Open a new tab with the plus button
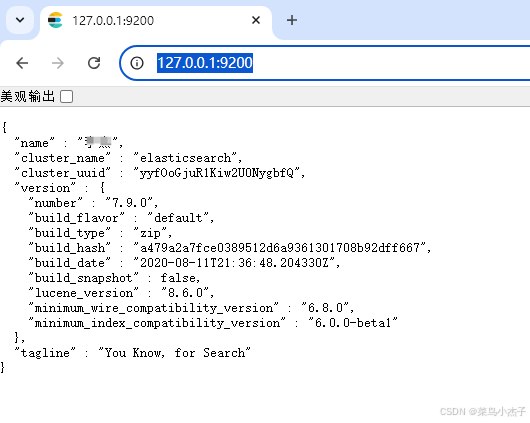530x423 pixels. pyautogui.click(x=292, y=20)
